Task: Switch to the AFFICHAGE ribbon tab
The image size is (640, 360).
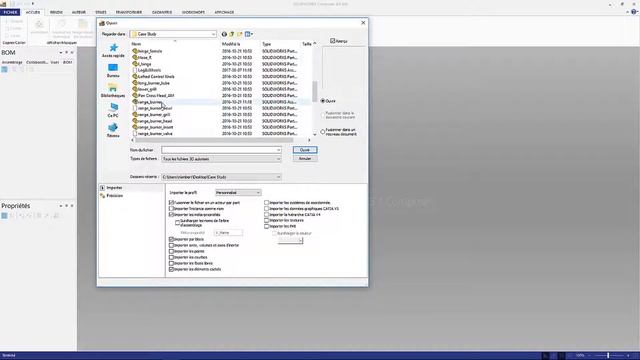Action: 224,12
